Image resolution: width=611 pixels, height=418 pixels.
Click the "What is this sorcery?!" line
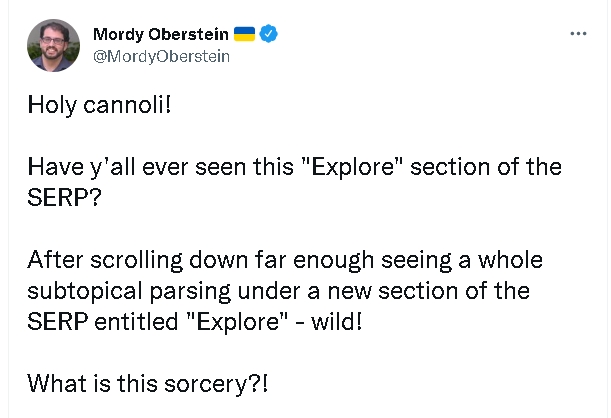148,382
